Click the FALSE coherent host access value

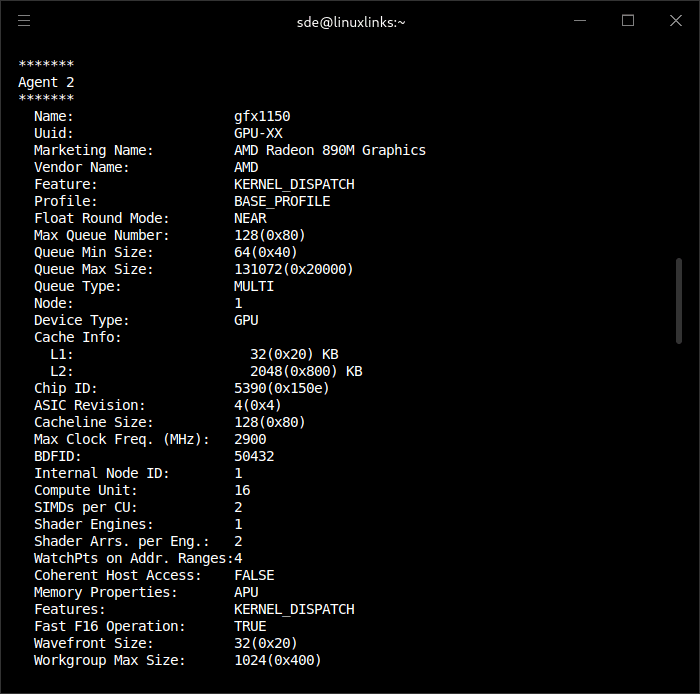[x=254, y=575]
